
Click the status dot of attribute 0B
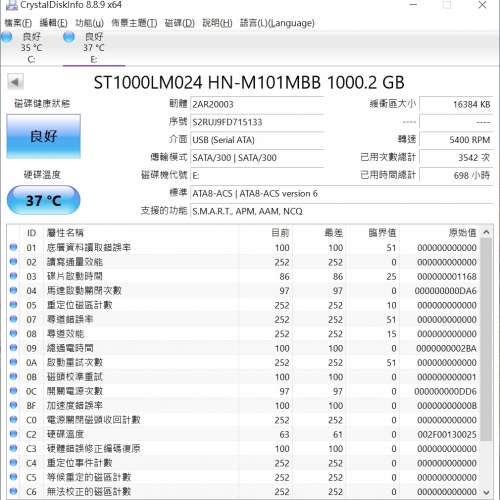point(13,376)
